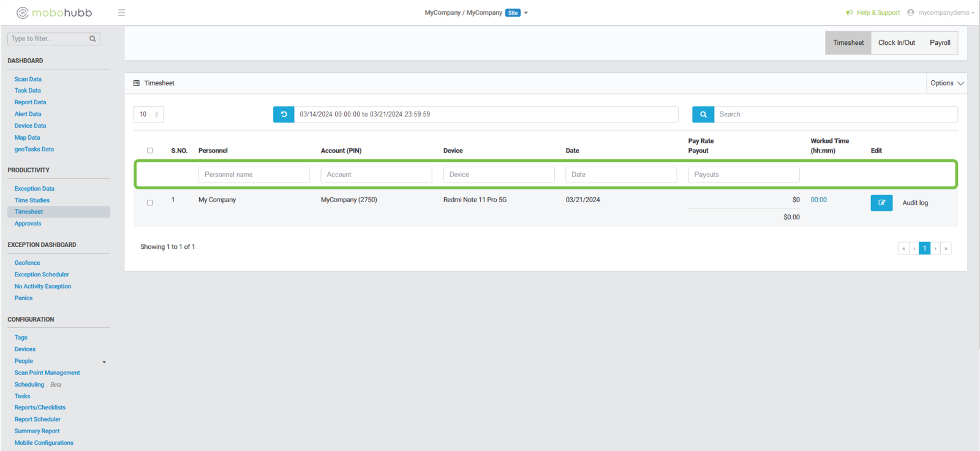Click the date range reset icon
This screenshot has width=980, height=451.
coord(284,114)
